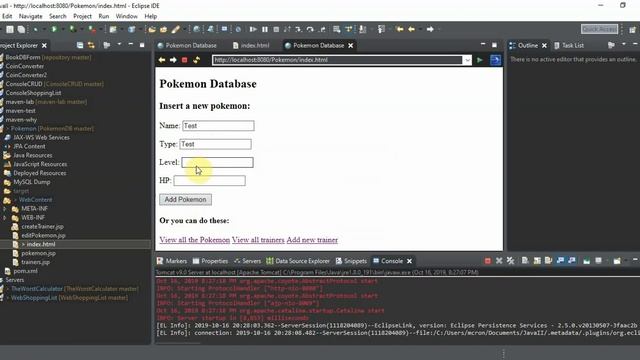Open the Search menu
This screenshot has width=640, height=360.
coord(58,16)
